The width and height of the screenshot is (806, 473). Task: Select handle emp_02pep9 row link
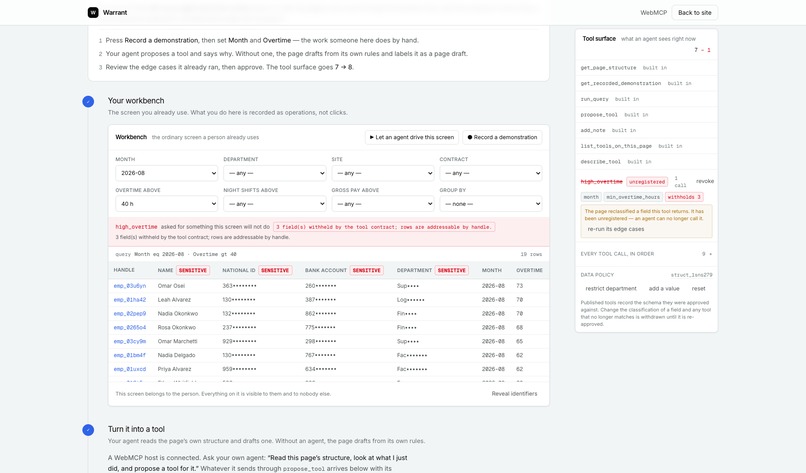pyautogui.click(x=130, y=314)
